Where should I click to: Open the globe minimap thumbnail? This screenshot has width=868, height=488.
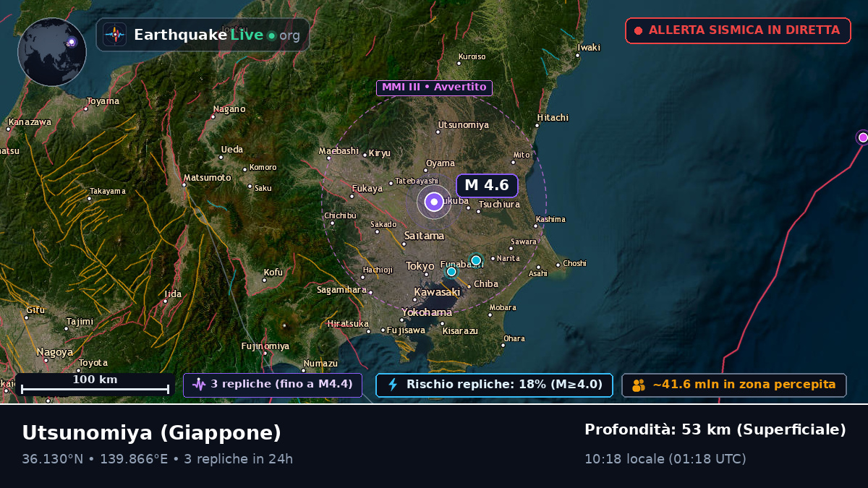52,52
